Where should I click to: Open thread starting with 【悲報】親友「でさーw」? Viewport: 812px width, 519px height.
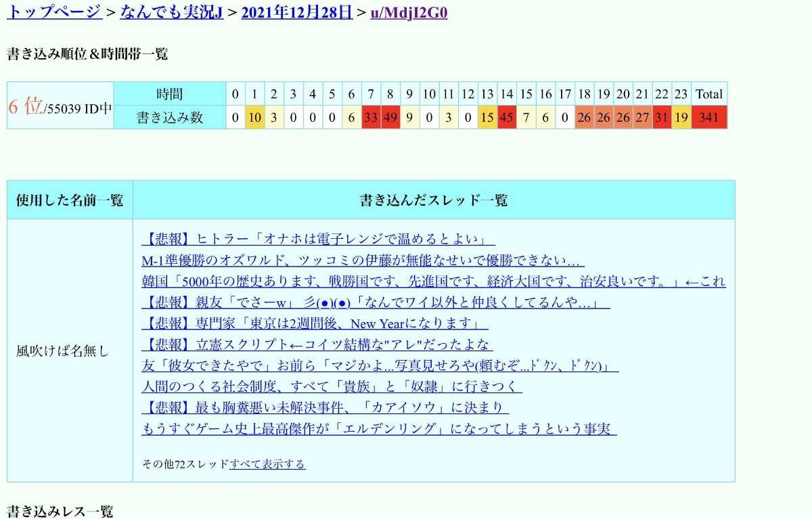376,302
